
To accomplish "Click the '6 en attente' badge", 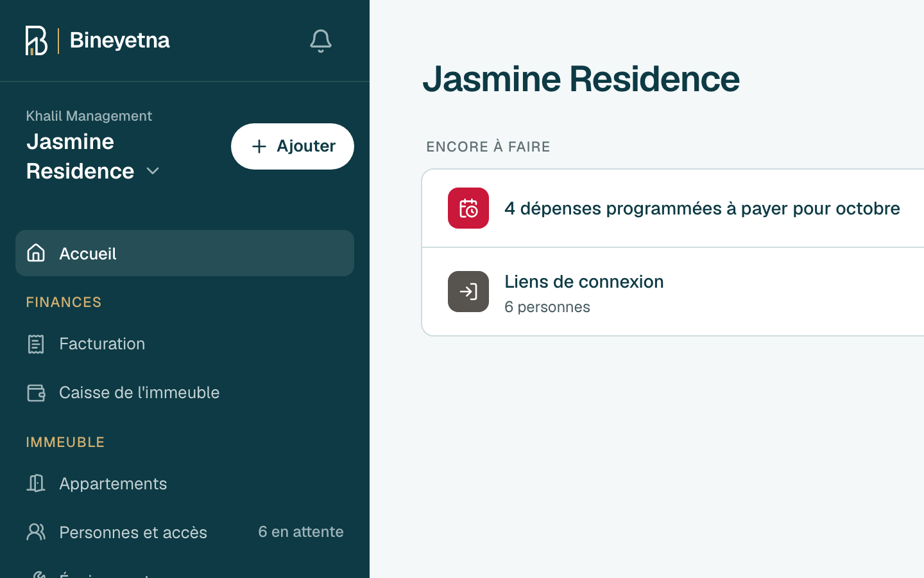I will pos(301,532).
